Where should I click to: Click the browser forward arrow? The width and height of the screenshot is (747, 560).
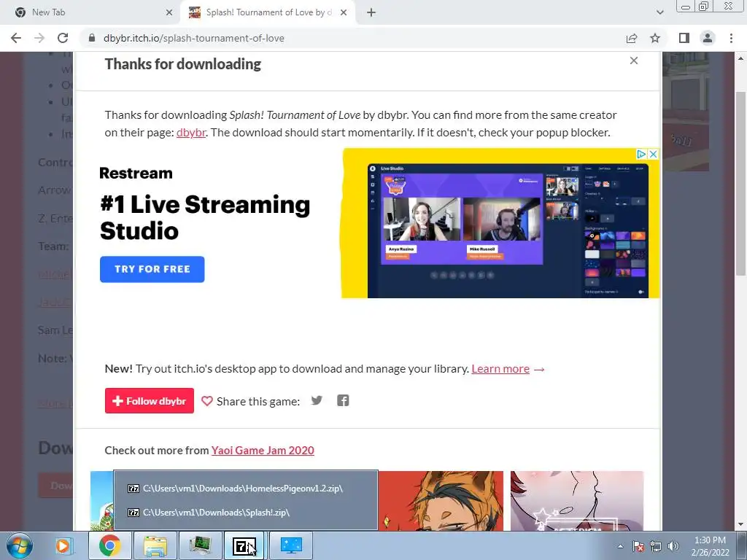pyautogui.click(x=39, y=38)
